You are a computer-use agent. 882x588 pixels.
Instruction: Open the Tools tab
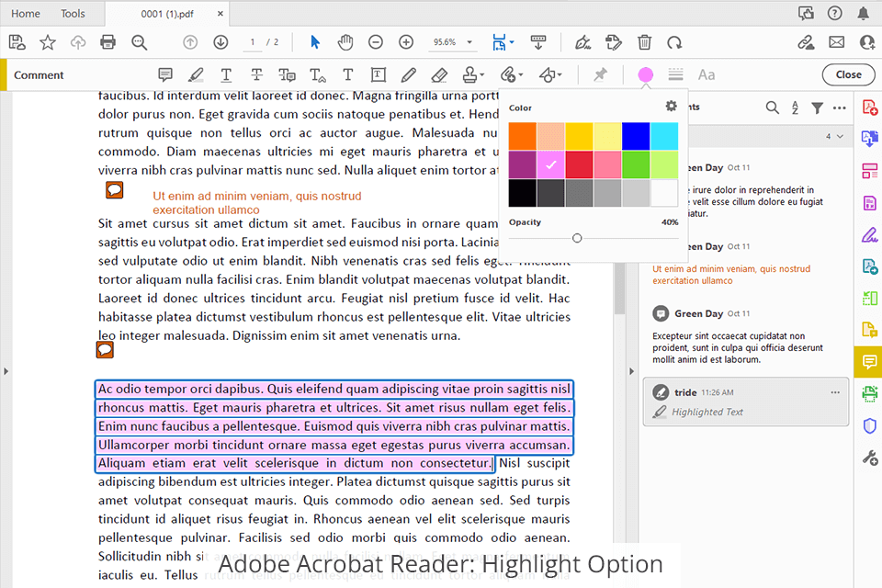73,14
